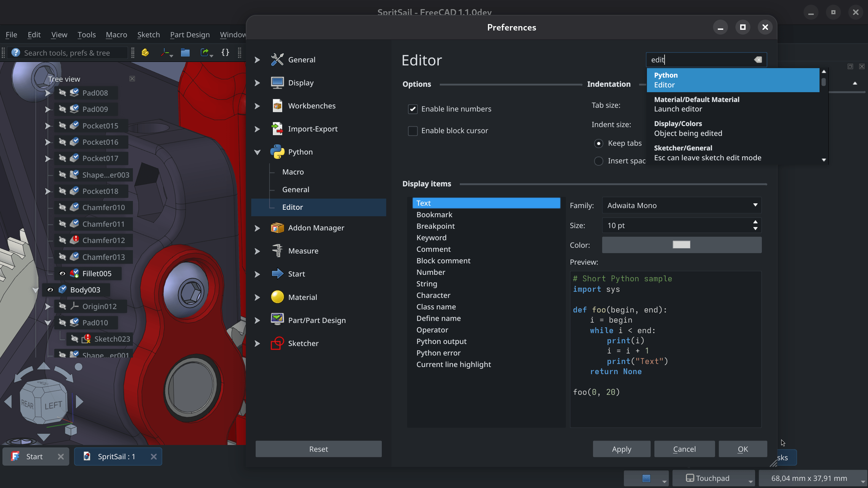Viewport: 868px width, 488px height.
Task: Click the Measure caliper icon
Action: tap(277, 251)
